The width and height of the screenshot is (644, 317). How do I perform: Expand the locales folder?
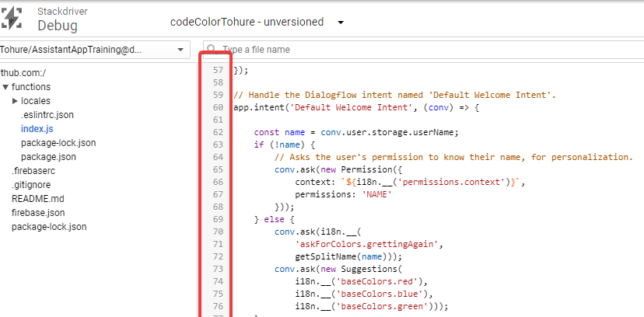[16, 101]
